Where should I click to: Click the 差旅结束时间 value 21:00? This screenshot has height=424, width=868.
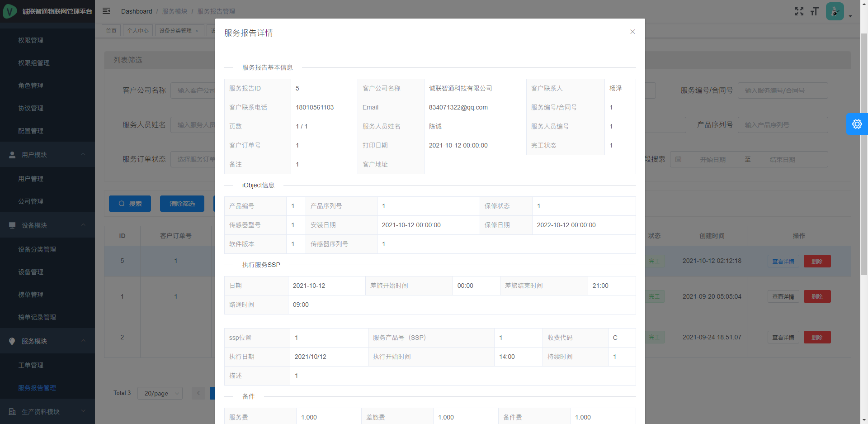(600, 286)
